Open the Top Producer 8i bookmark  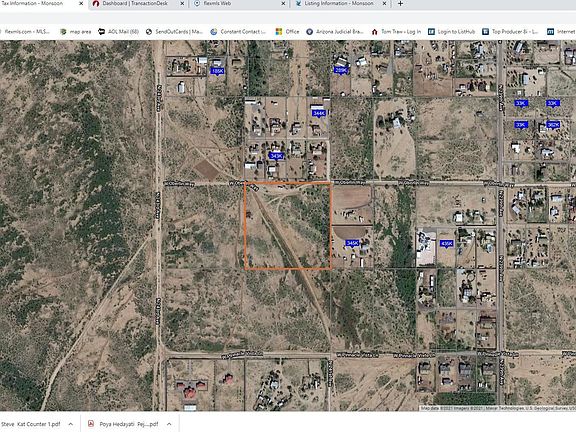coord(510,32)
